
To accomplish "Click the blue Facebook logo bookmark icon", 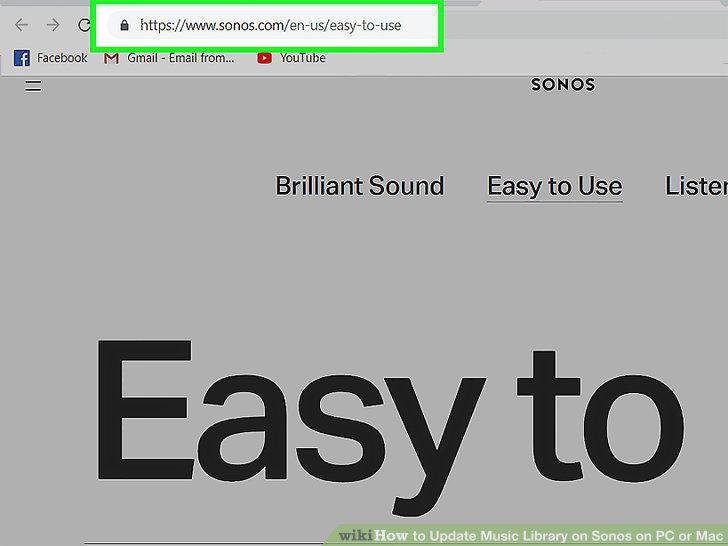I will point(22,58).
